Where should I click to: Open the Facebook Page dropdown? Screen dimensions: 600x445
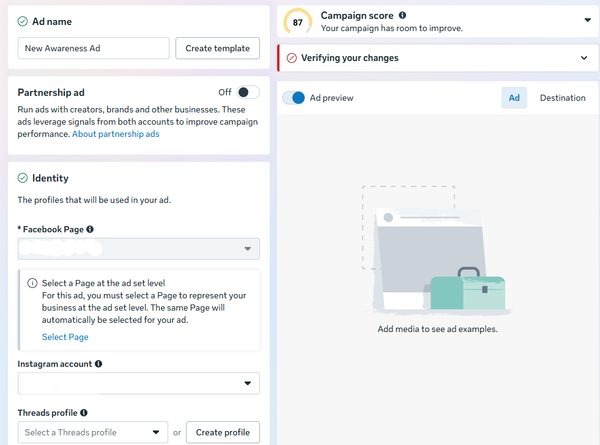(138, 249)
